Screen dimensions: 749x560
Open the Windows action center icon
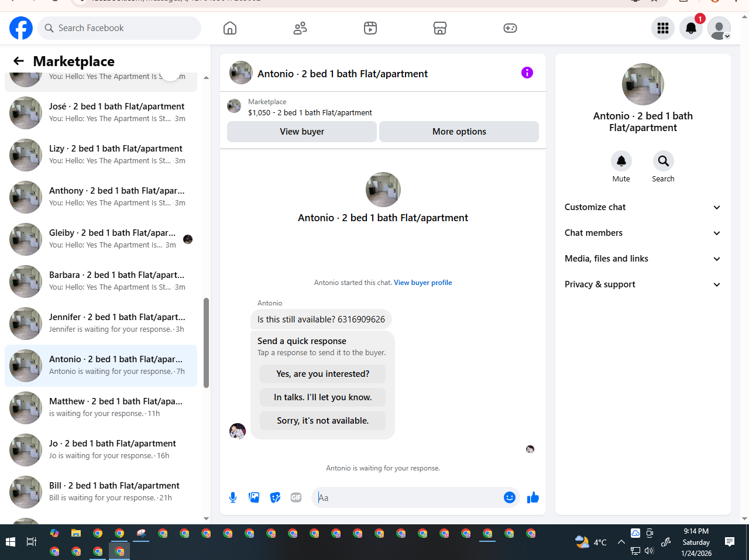pos(730,542)
